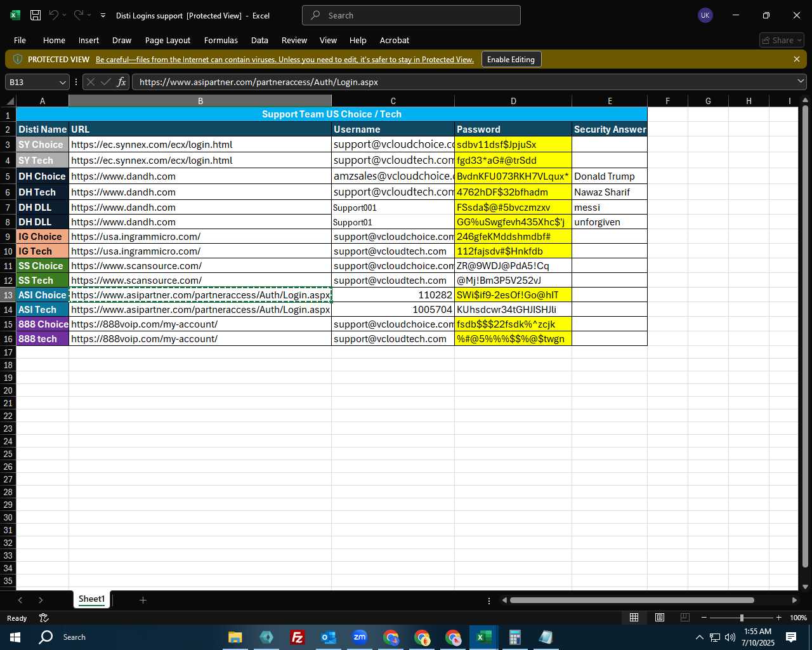Select cell 'SY Choice'
Viewport: 812px width, 650px height.
[x=43, y=145]
